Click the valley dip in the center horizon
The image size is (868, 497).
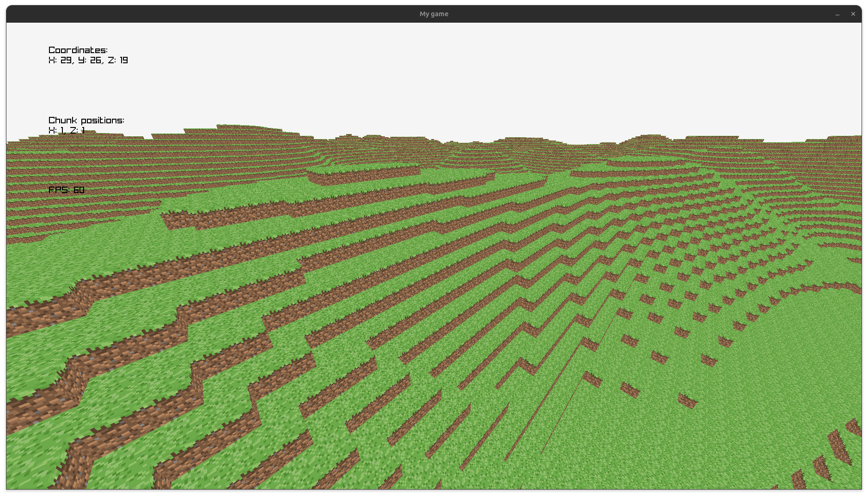(x=592, y=144)
